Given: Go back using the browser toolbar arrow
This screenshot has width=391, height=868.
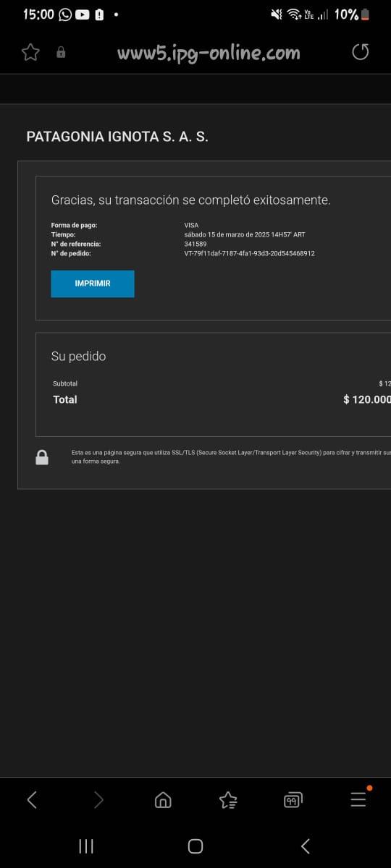Looking at the screenshot, I should [31, 799].
